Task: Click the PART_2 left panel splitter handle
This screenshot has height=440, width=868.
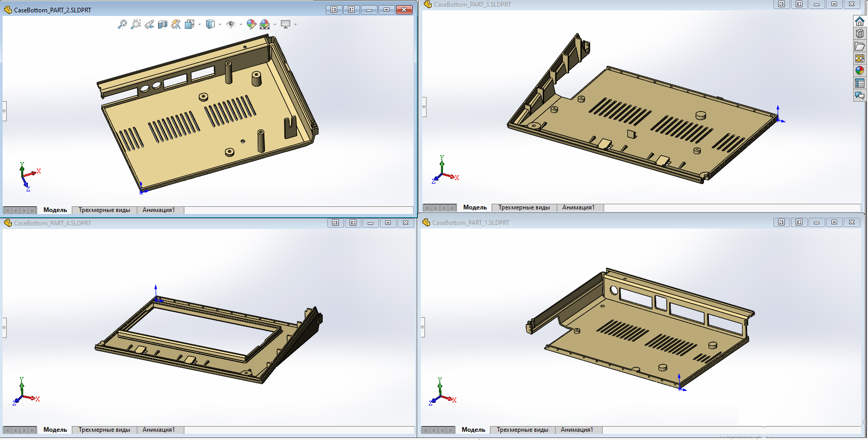Action: tap(4, 111)
